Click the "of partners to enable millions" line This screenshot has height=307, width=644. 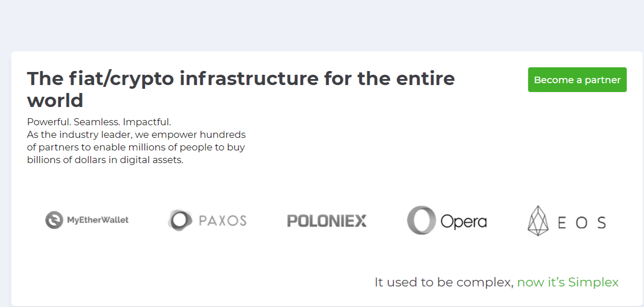(x=136, y=147)
